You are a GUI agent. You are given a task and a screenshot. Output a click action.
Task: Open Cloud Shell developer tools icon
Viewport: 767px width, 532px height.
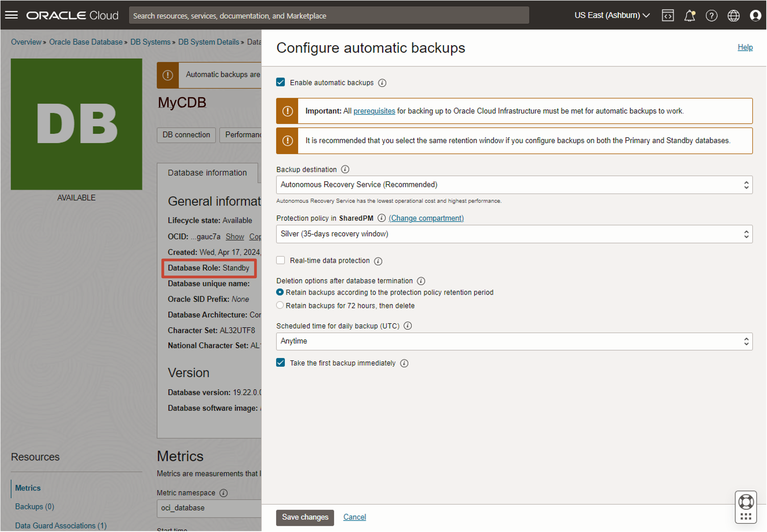point(667,15)
